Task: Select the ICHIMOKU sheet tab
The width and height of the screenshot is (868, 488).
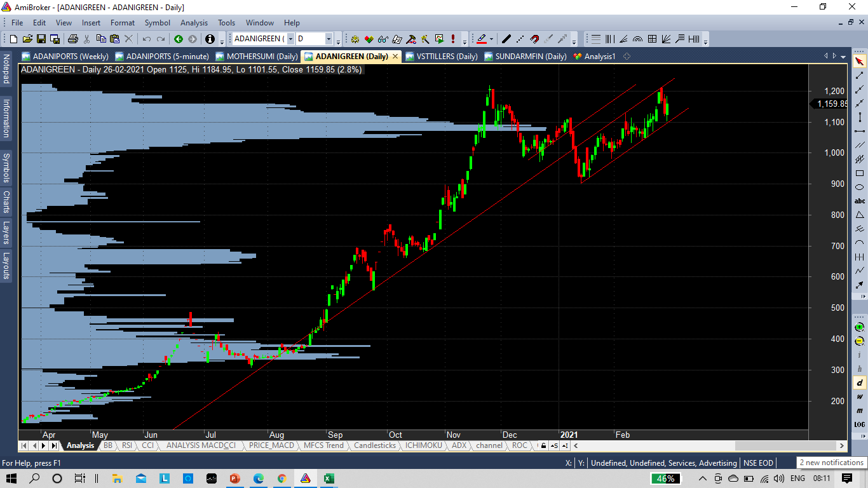Action: pos(424,445)
